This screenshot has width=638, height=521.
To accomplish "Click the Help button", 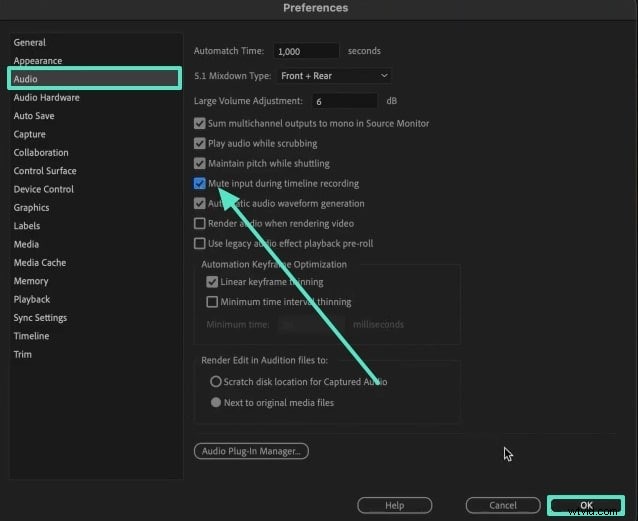I will point(395,505).
